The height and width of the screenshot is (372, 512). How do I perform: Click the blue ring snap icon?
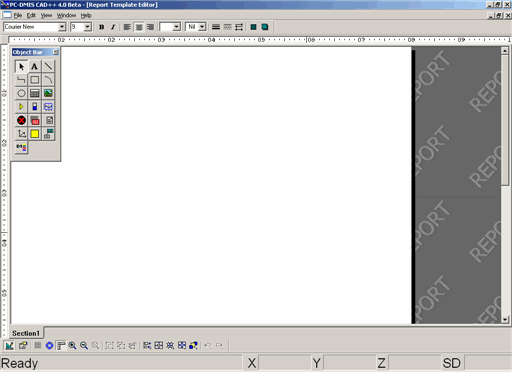[x=49, y=345]
